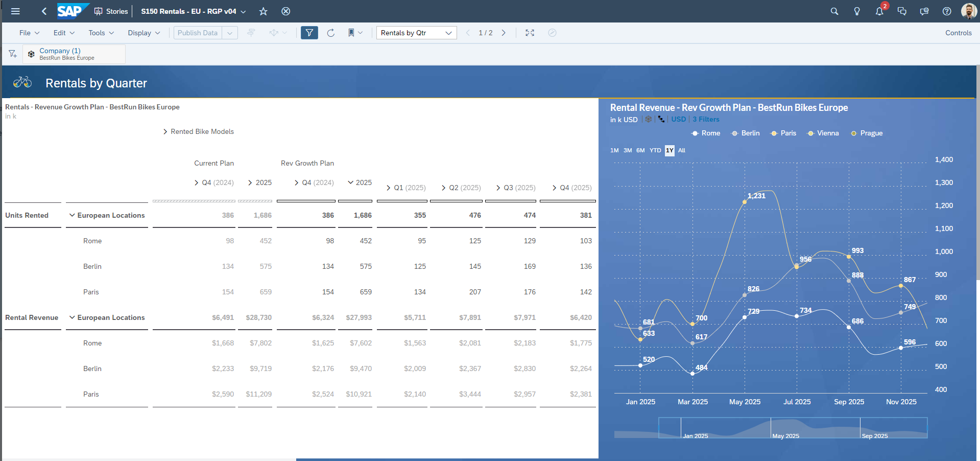Go back using the left arrow
The width and height of the screenshot is (980, 461).
click(44, 11)
